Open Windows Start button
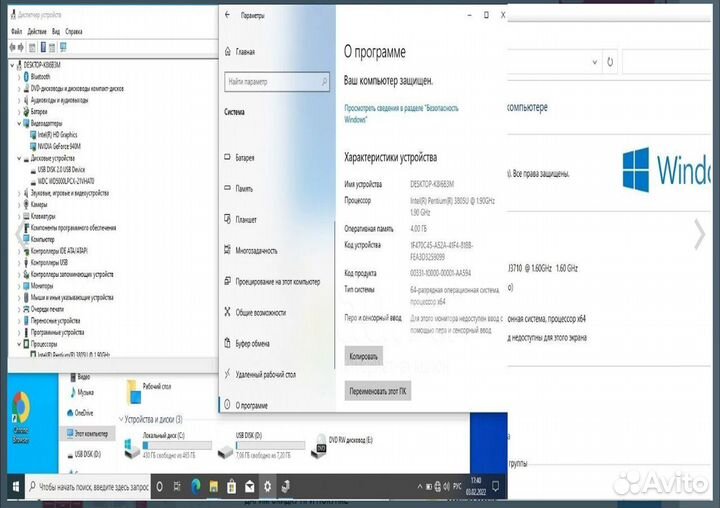 (x=15, y=486)
